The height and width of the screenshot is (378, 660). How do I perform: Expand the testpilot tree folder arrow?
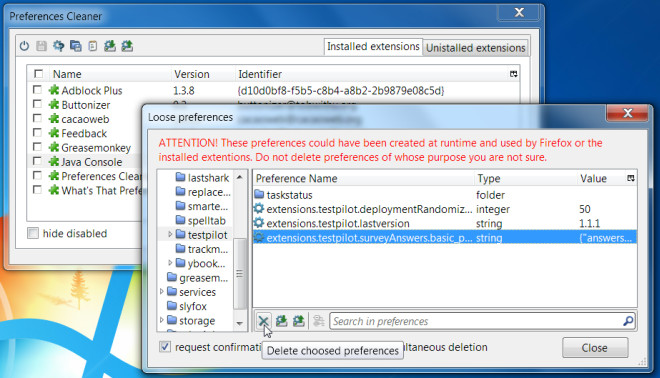pyautogui.click(x=170, y=234)
